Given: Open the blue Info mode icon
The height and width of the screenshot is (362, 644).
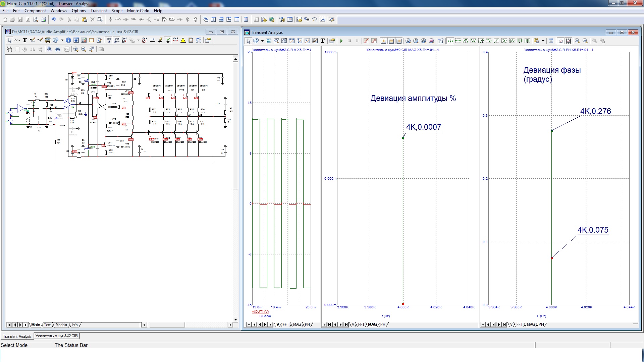Looking at the screenshot, I should click(68, 40).
